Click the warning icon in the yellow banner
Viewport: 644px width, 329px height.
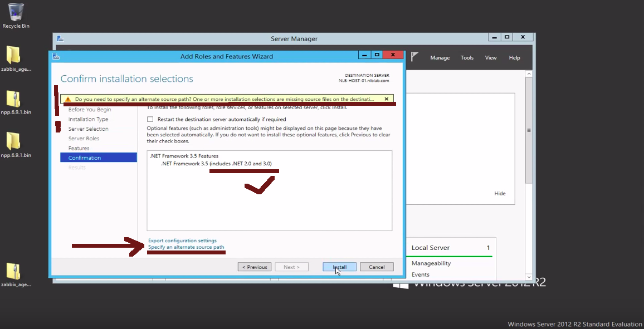point(68,99)
